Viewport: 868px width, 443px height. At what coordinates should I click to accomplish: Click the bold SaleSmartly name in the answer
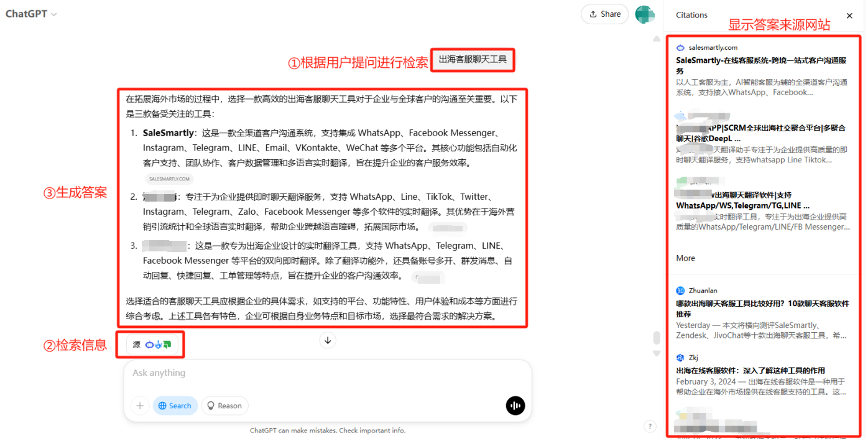(169, 133)
